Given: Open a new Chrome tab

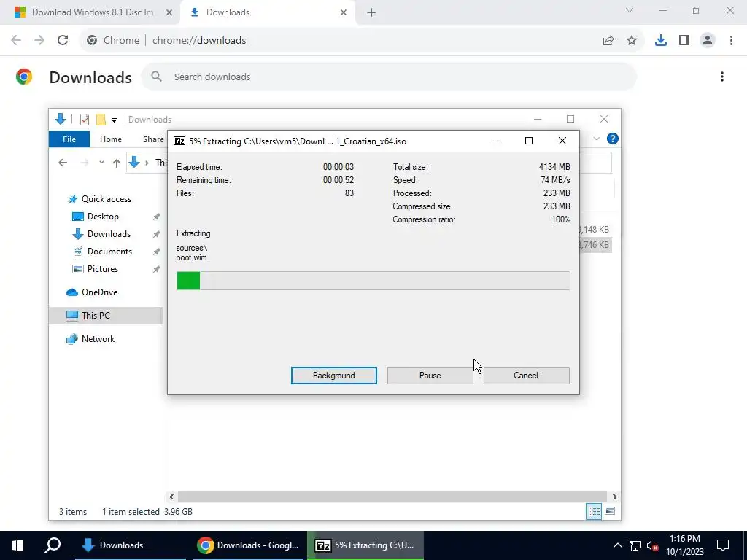Looking at the screenshot, I should (371, 13).
